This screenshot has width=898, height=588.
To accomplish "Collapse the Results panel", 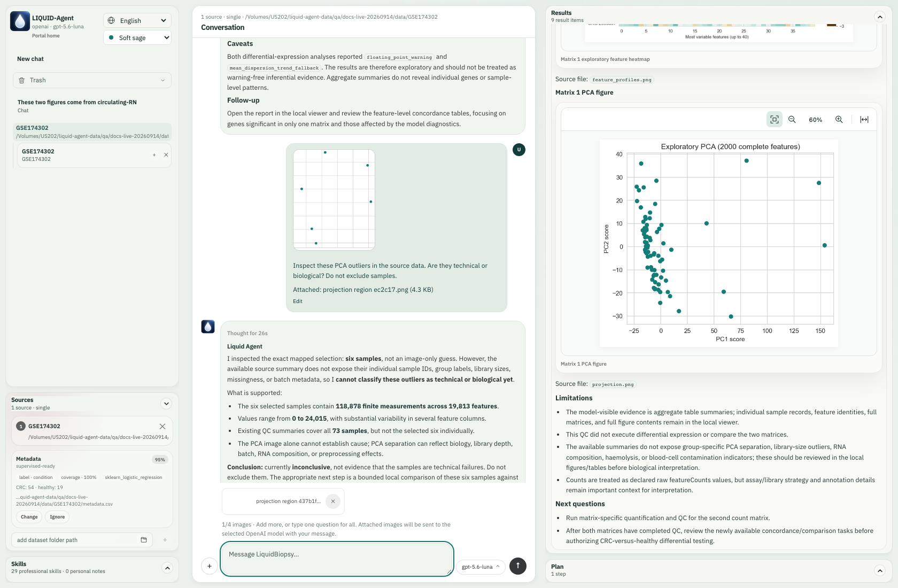I will (x=880, y=17).
